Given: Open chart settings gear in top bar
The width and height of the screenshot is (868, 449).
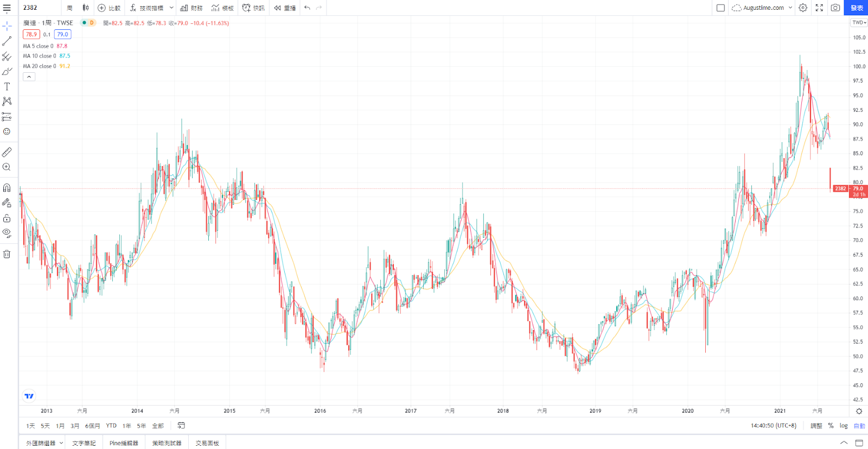Looking at the screenshot, I should [803, 8].
